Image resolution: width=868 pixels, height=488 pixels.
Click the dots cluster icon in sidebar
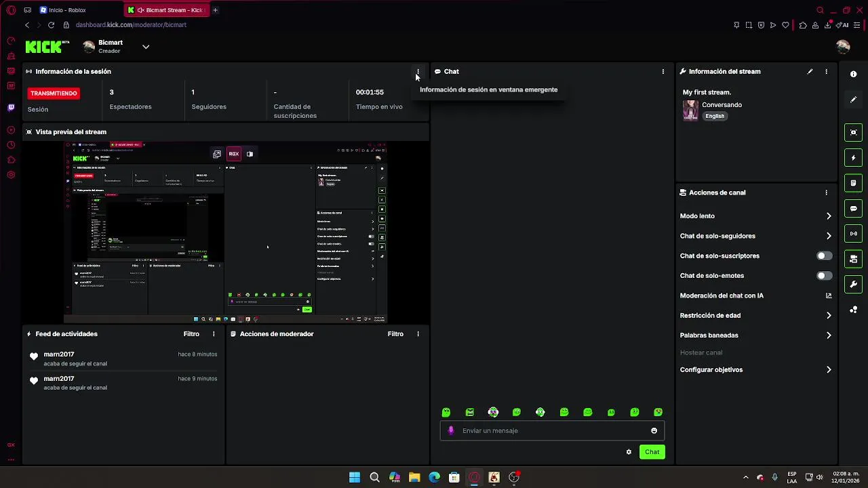[854, 310]
